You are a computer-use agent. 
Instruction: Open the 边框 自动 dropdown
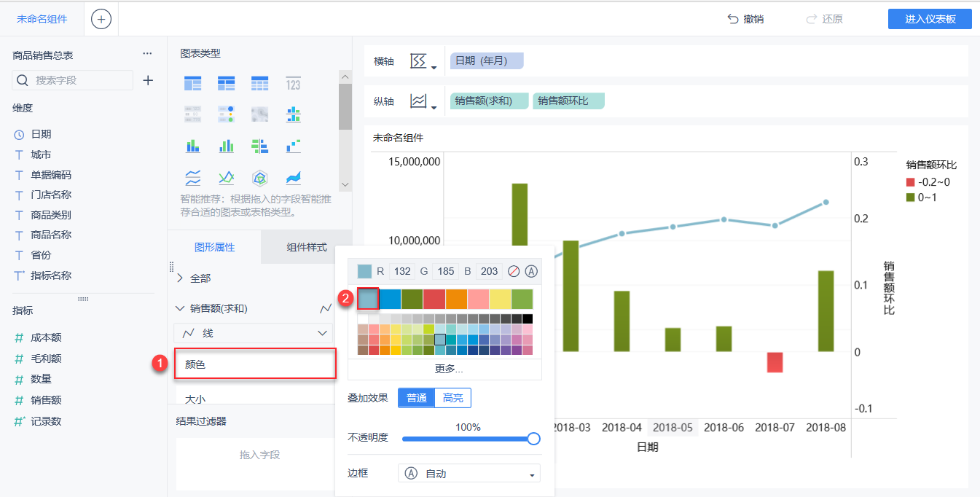tap(469, 474)
